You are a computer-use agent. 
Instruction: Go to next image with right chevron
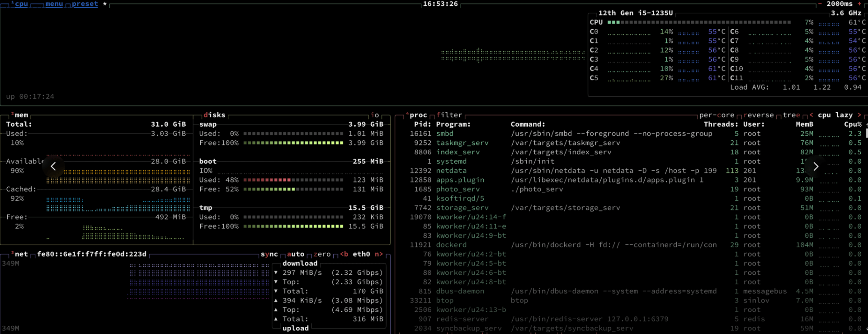(x=816, y=167)
